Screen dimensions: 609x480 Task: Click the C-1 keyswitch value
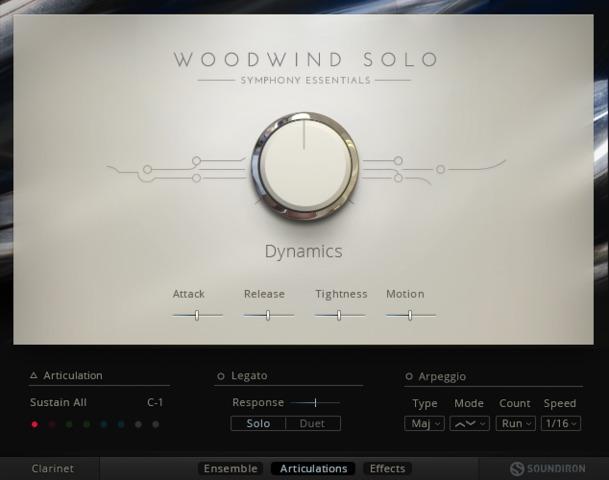click(x=155, y=402)
